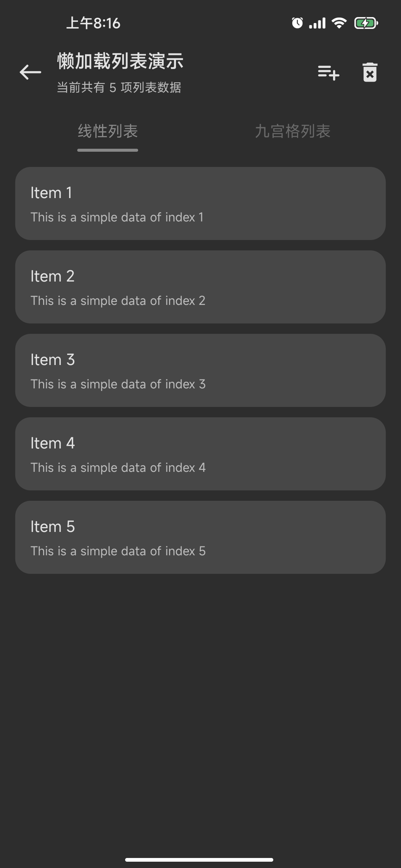401x868 pixels.
Task: Open the Item 1 card
Action: 200,203
